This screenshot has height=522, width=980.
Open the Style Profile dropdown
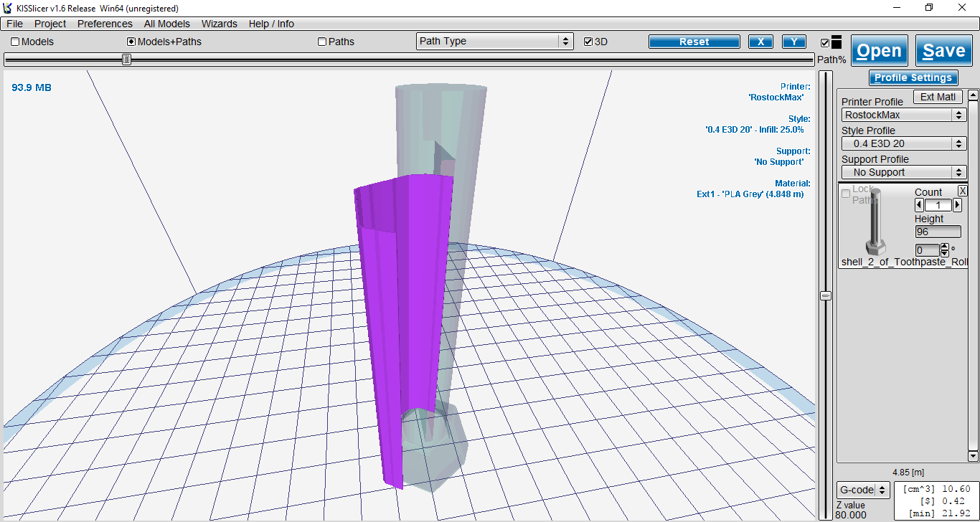tap(904, 143)
